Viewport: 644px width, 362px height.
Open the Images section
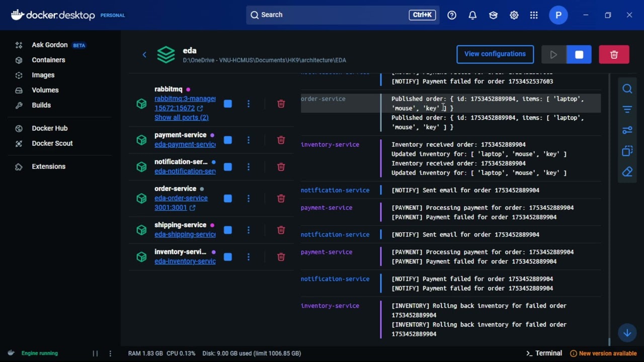43,75
